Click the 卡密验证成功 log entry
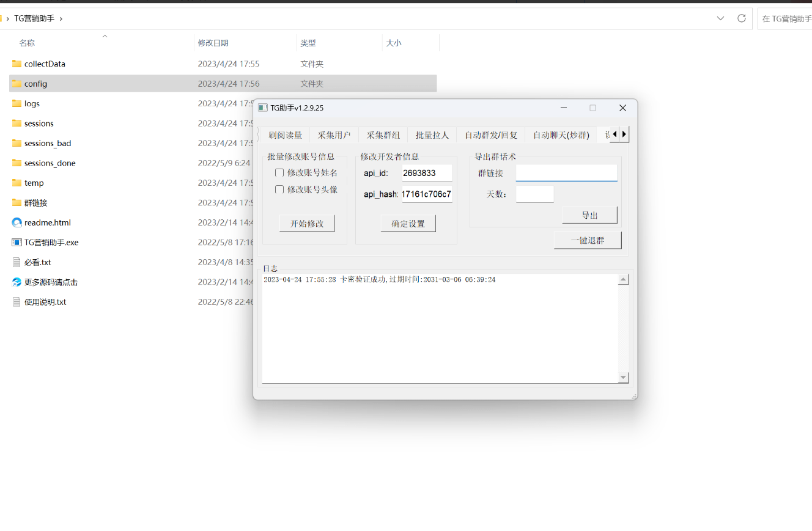Viewport: 812px width, 531px height. (380, 280)
